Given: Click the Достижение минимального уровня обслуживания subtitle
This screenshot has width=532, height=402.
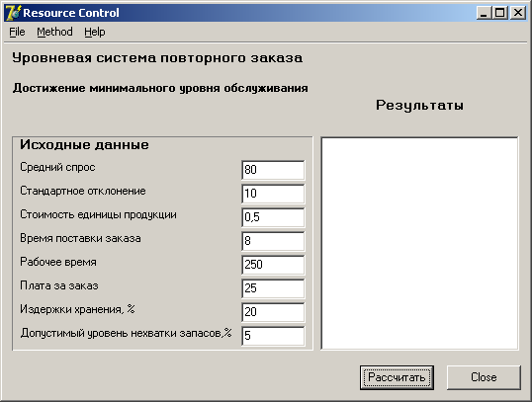Looking at the screenshot, I should (x=160, y=89).
